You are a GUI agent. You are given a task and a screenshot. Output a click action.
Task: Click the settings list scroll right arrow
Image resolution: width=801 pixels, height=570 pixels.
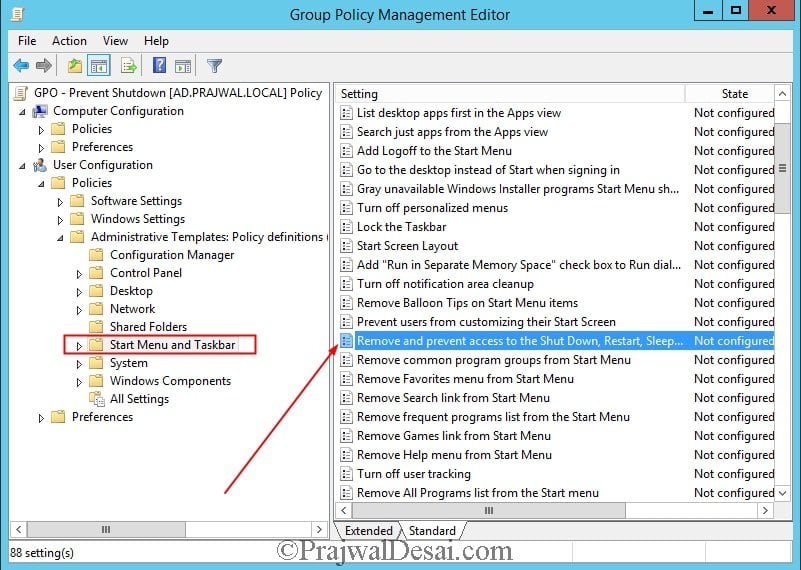(x=765, y=510)
